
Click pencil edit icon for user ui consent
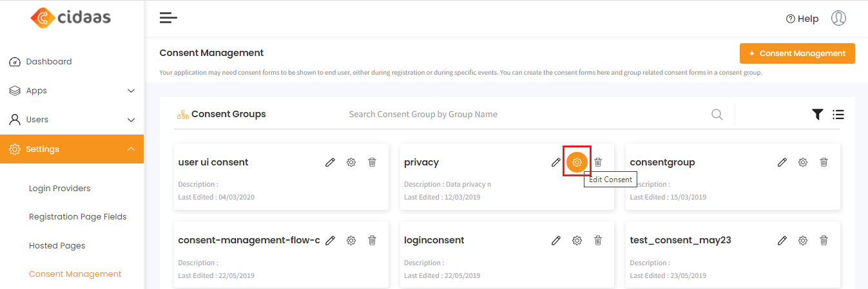[330, 162]
